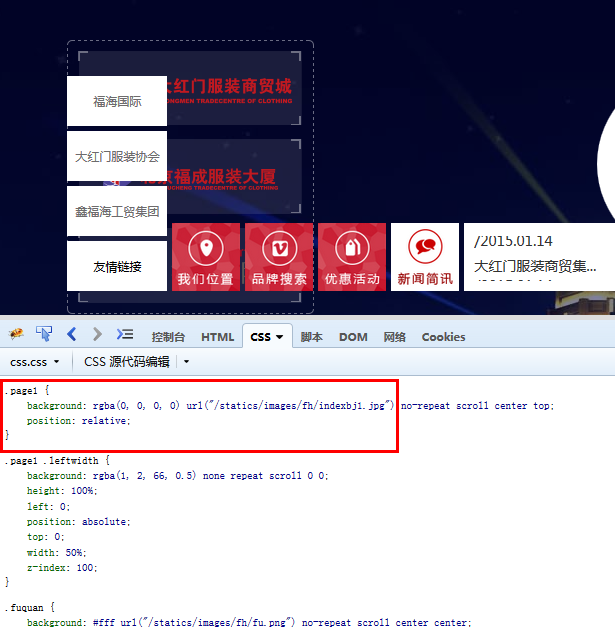Switch to the 网络 tab
Image resolution: width=615 pixels, height=631 pixels.
[x=394, y=337]
